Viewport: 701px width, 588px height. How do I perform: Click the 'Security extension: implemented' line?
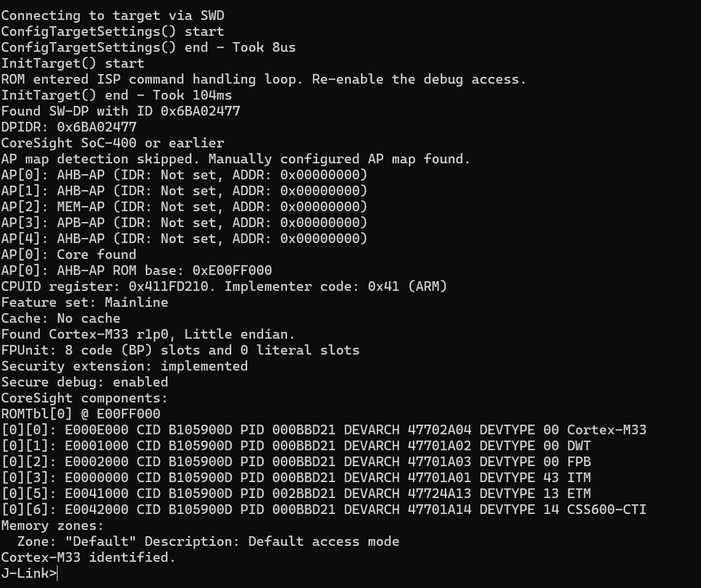pyautogui.click(x=125, y=366)
